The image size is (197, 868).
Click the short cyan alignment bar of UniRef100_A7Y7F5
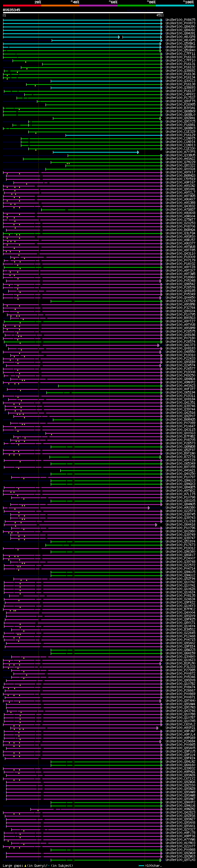click(96, 152)
